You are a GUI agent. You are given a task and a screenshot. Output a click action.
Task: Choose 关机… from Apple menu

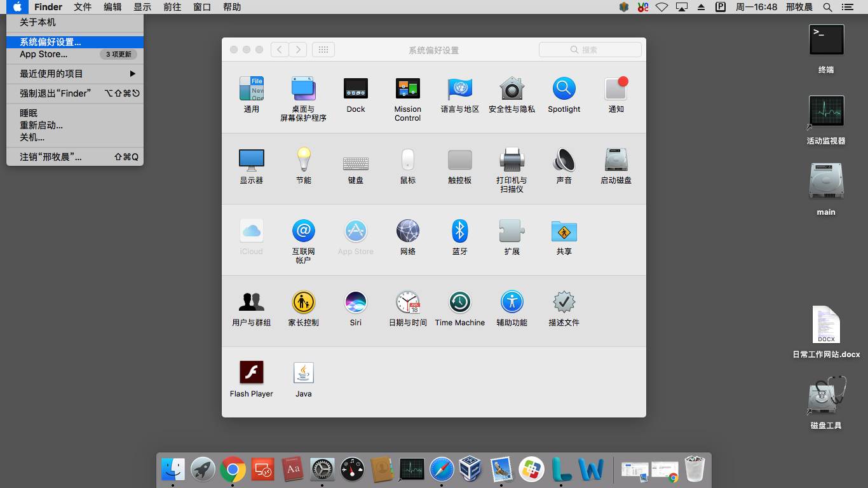click(x=75, y=137)
